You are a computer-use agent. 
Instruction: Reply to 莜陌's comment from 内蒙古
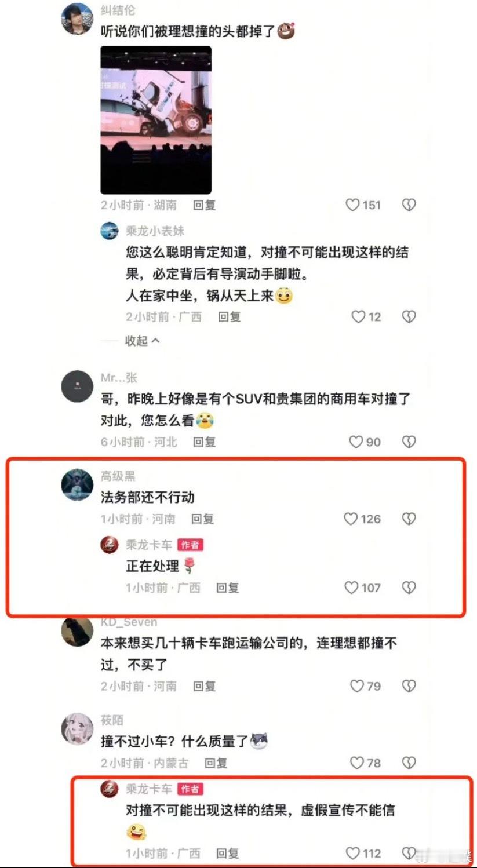216,763
